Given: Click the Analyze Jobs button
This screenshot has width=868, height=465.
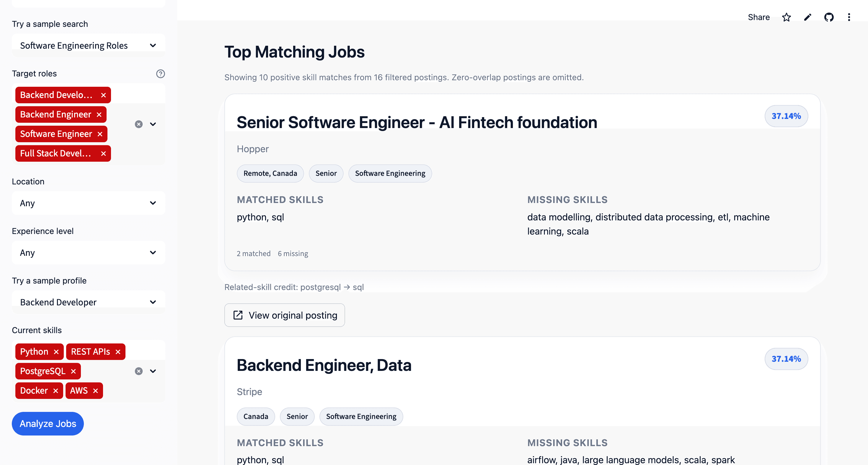Looking at the screenshot, I should click(x=48, y=424).
